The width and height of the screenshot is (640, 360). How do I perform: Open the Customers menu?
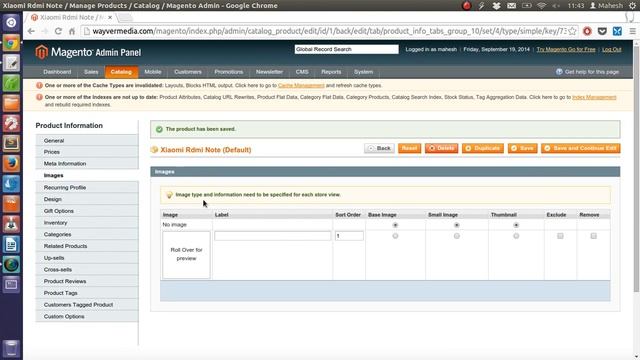click(x=188, y=72)
